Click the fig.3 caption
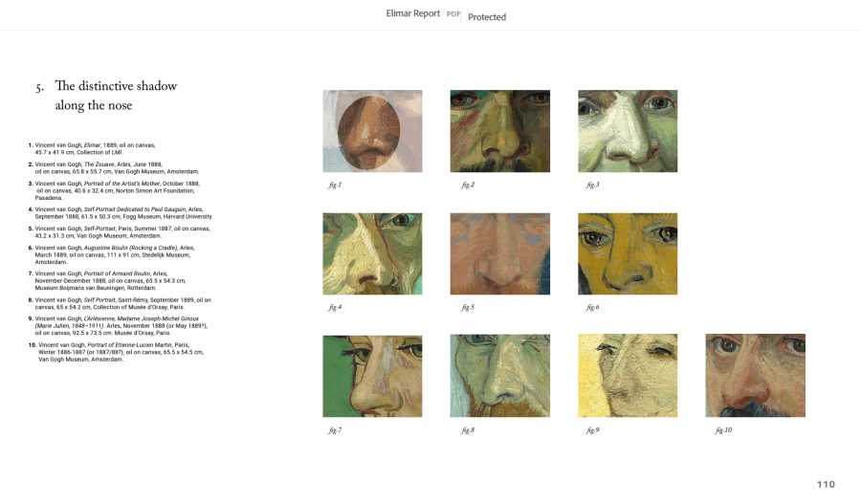The width and height of the screenshot is (861, 504). pyautogui.click(x=592, y=185)
